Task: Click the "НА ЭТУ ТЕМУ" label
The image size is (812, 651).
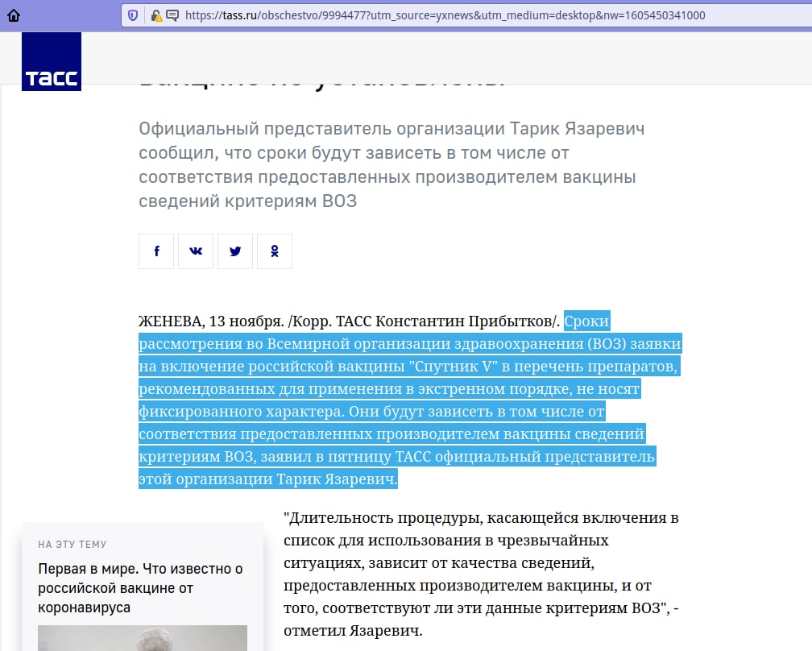Action: 72,545
